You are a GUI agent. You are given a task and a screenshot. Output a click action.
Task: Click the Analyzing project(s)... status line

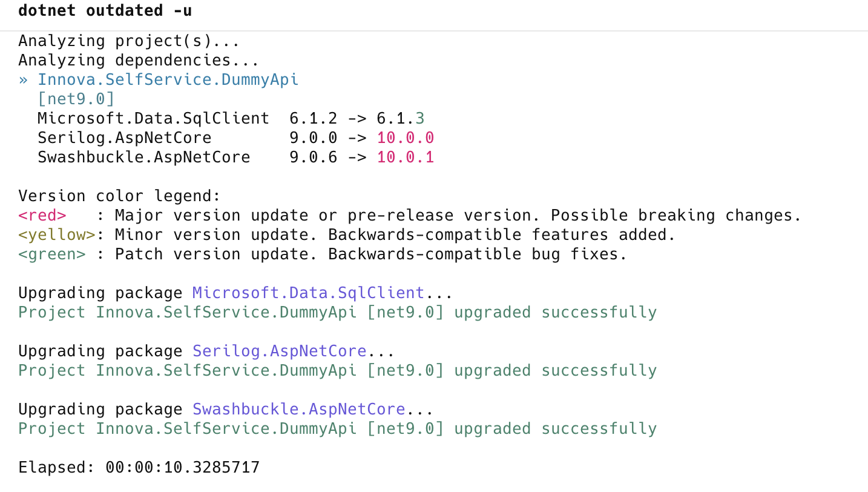(128, 41)
